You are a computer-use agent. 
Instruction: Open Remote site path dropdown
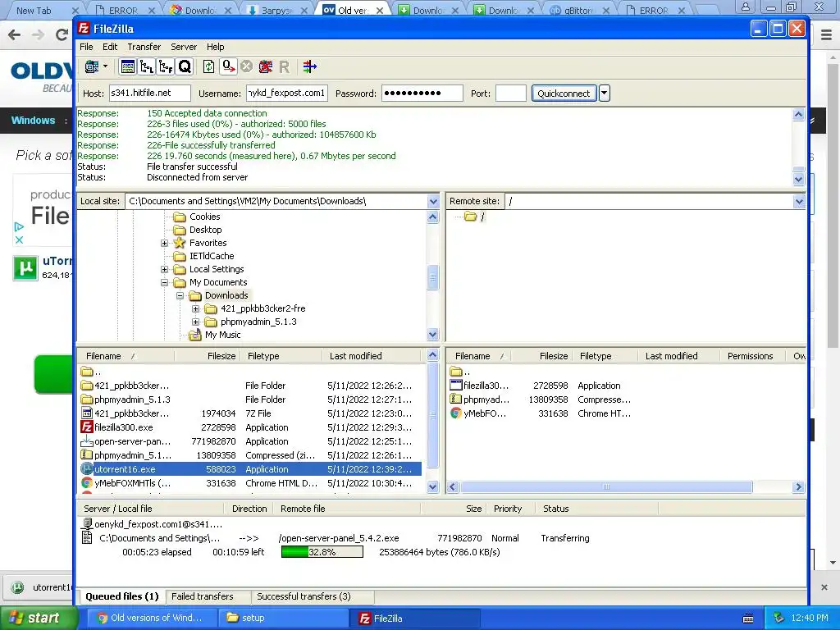click(x=799, y=202)
